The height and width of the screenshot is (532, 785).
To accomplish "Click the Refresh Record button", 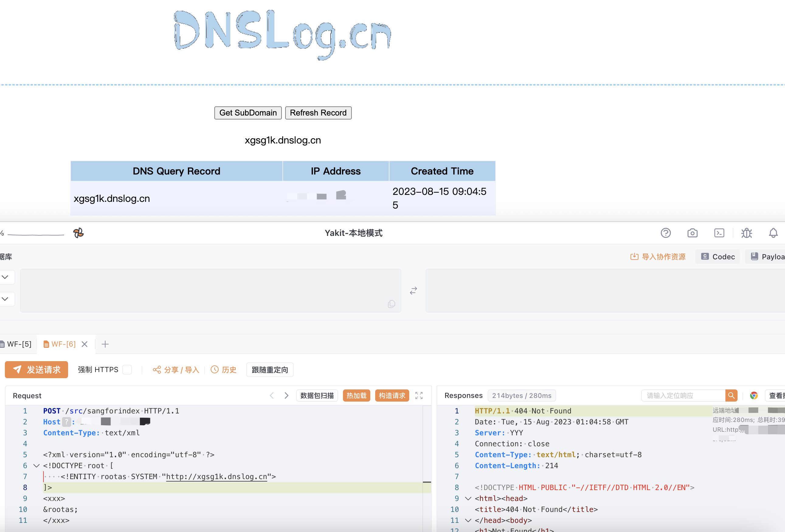I will 318,113.
